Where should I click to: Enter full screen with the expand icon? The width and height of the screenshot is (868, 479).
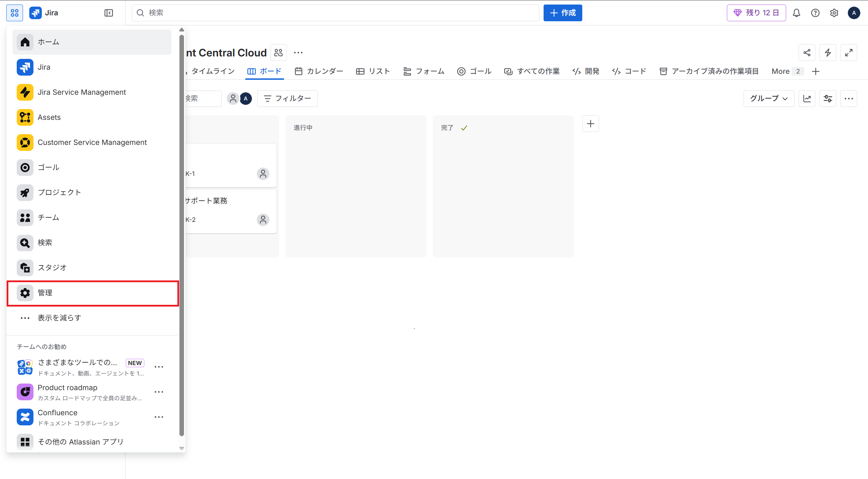click(849, 53)
